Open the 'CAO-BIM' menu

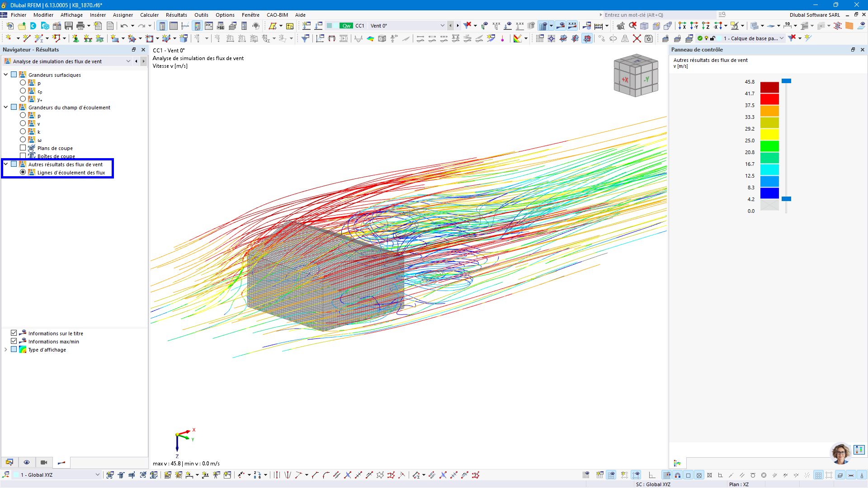tap(277, 15)
